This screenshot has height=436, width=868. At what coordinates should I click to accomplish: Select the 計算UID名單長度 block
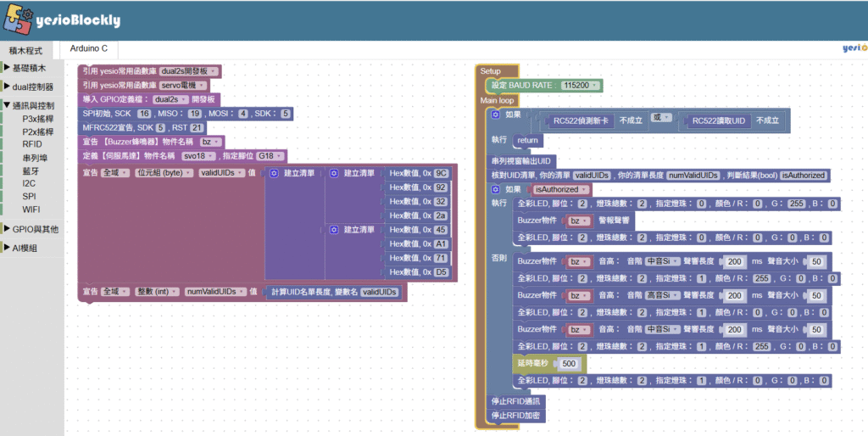coord(334,292)
